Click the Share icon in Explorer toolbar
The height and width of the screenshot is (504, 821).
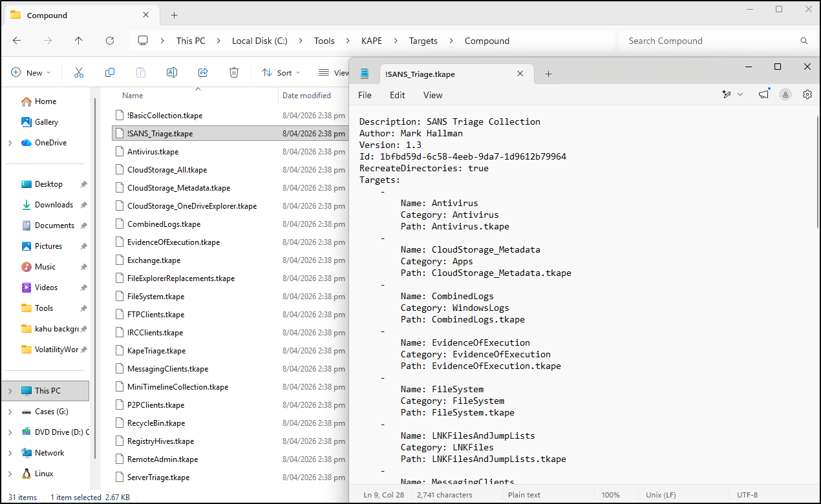[x=203, y=73]
